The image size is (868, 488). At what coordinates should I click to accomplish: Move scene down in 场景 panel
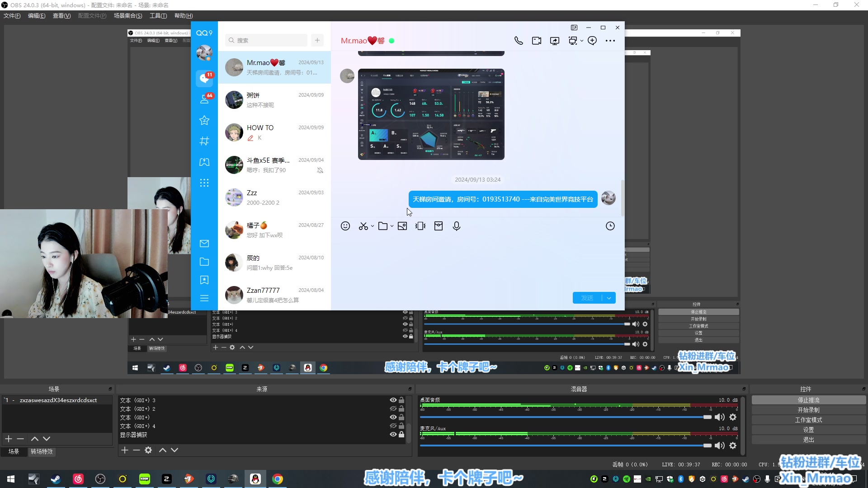pyautogui.click(x=47, y=439)
